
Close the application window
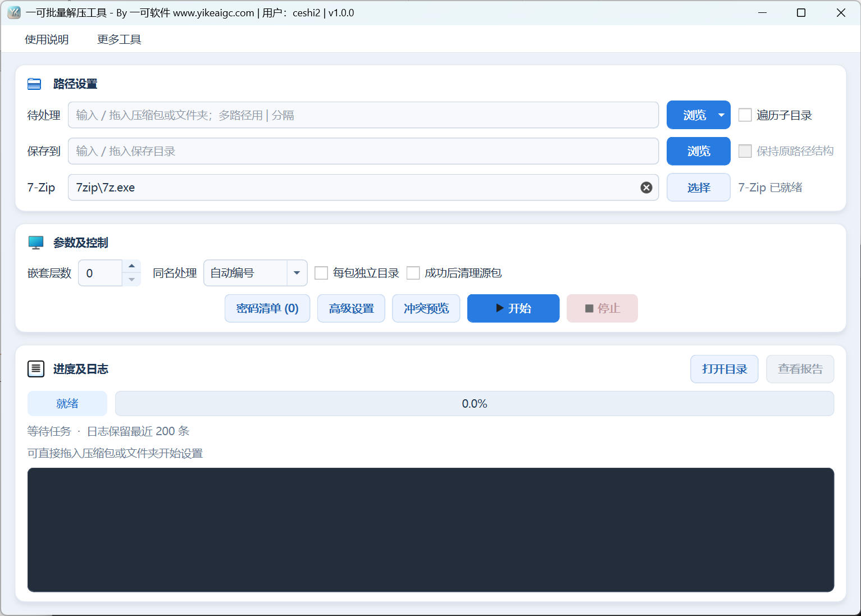841,12
